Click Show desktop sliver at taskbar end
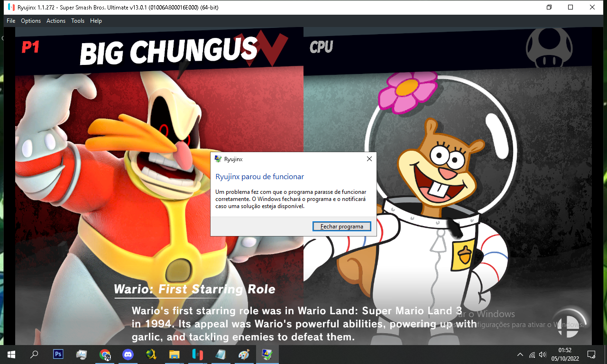607x364 pixels. 606,355
